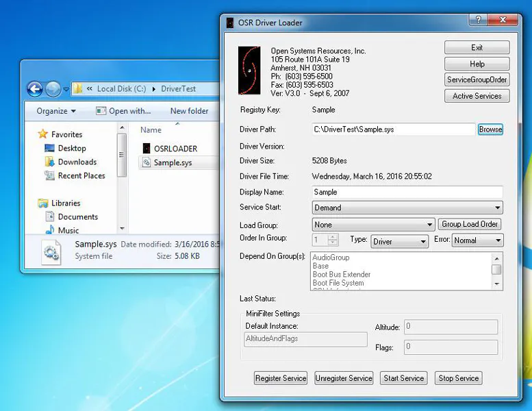
Task: Decrease Order In Group spinner value
Action: tap(333, 242)
